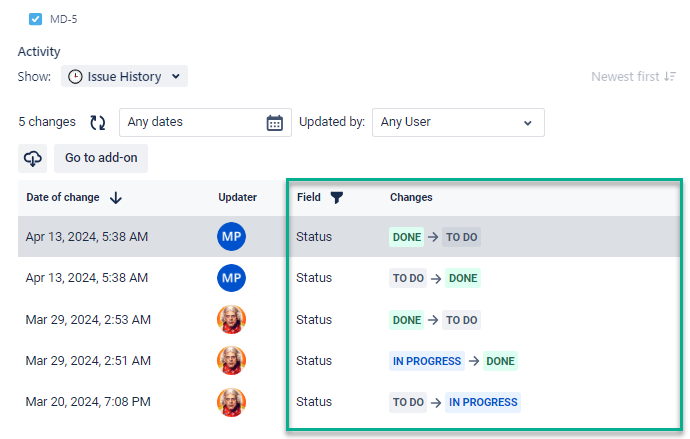Image resolution: width=690 pixels, height=439 pixels.
Task: Toggle Newest first sort order
Action: 632,76
